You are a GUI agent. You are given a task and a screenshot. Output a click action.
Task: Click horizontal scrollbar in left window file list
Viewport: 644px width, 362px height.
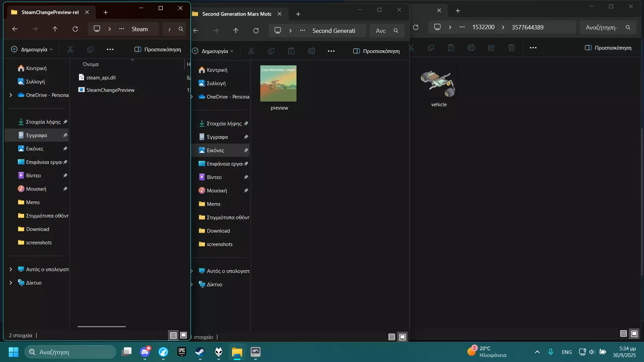[101, 326]
